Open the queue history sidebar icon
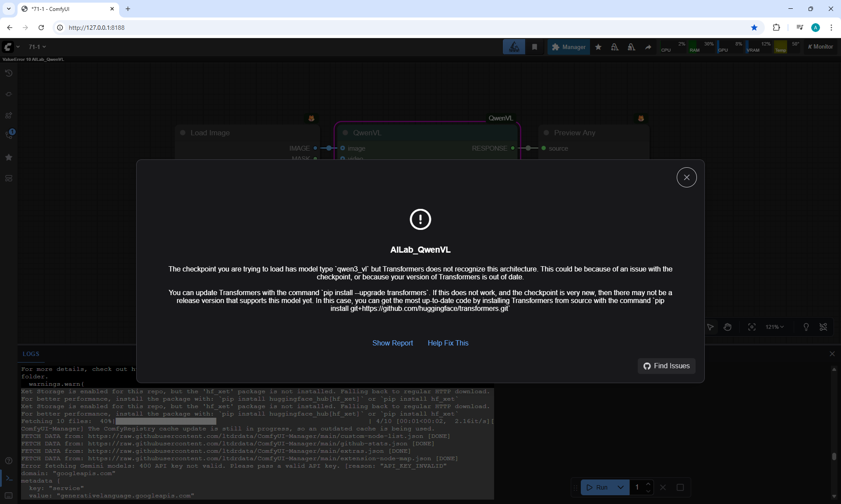The width and height of the screenshot is (841, 504). pos(9,73)
